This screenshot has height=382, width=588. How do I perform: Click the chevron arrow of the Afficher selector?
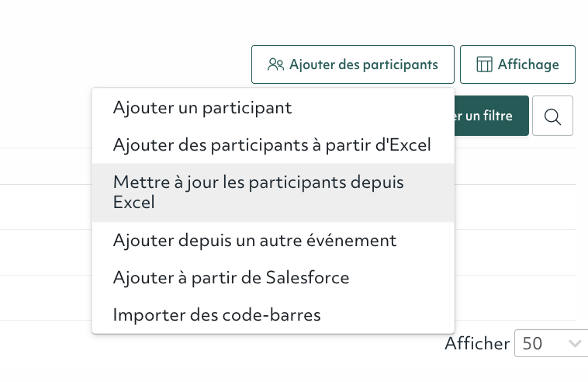[x=575, y=343]
